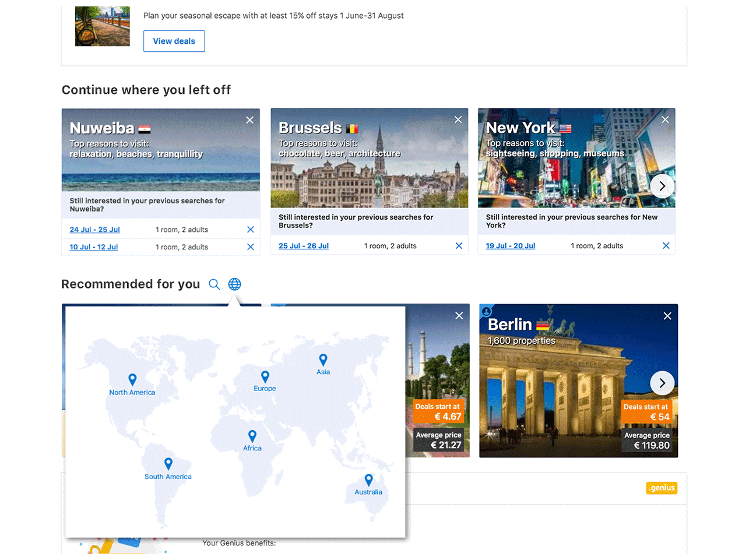This screenshot has width=735, height=560.
Task: Open Nuweiba 24 Jul - 25 Jul search
Action: coord(94,230)
